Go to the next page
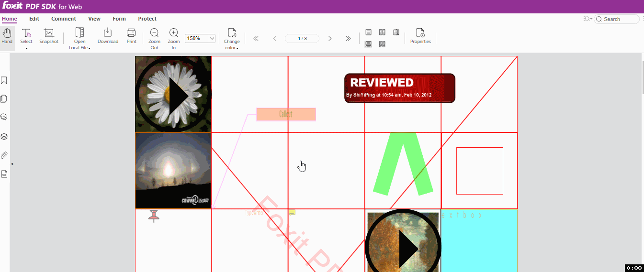 330,38
